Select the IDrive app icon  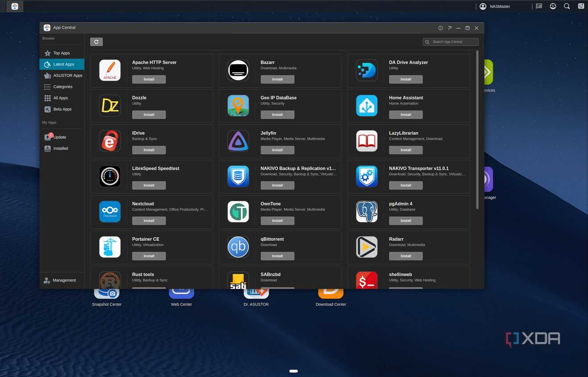tap(110, 141)
